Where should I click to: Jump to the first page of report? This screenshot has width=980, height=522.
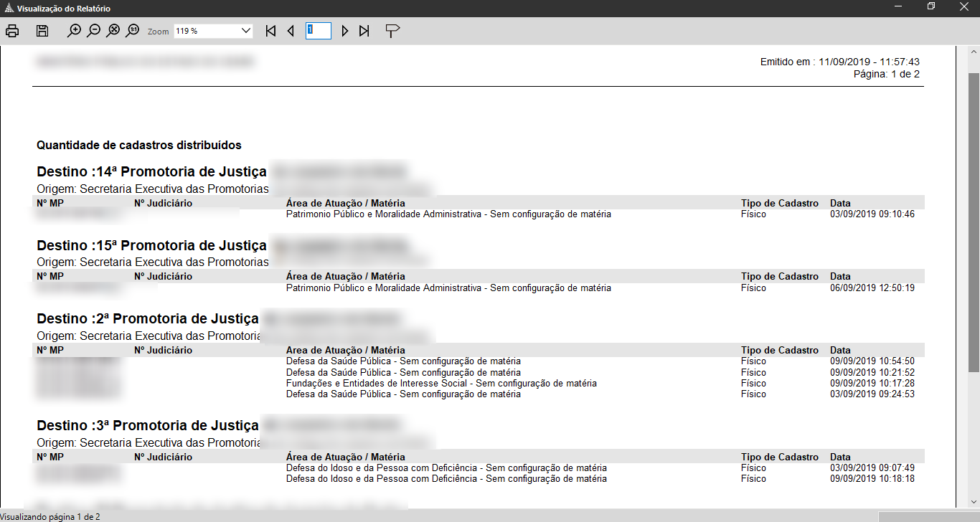270,31
